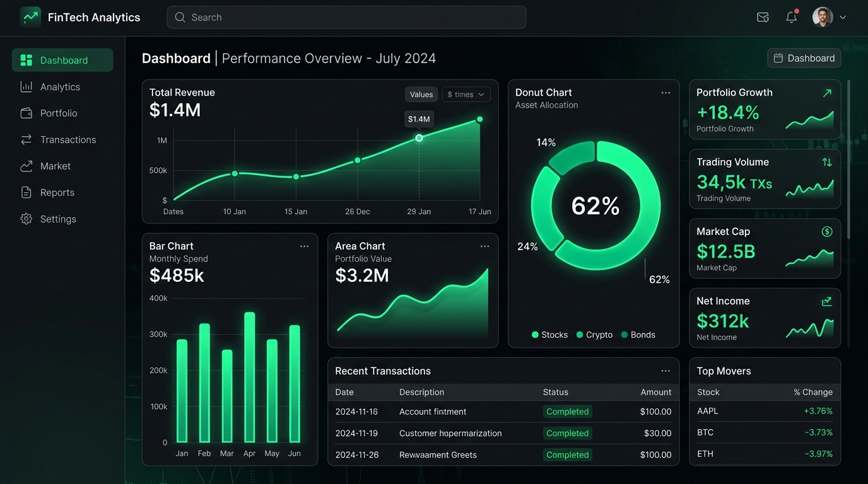Click the Donut Chart calendar icon in Dashboard button
868x484 pixels.
click(778, 58)
